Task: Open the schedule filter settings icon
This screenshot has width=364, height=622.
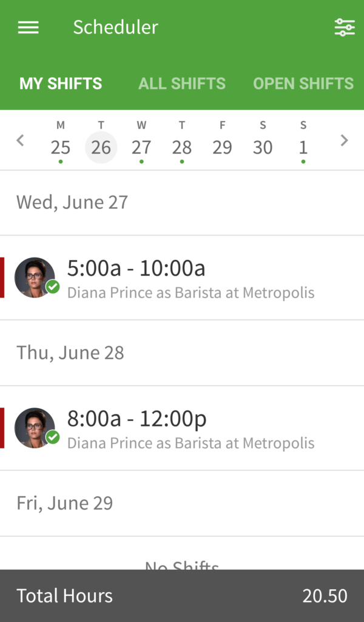Action: click(345, 27)
